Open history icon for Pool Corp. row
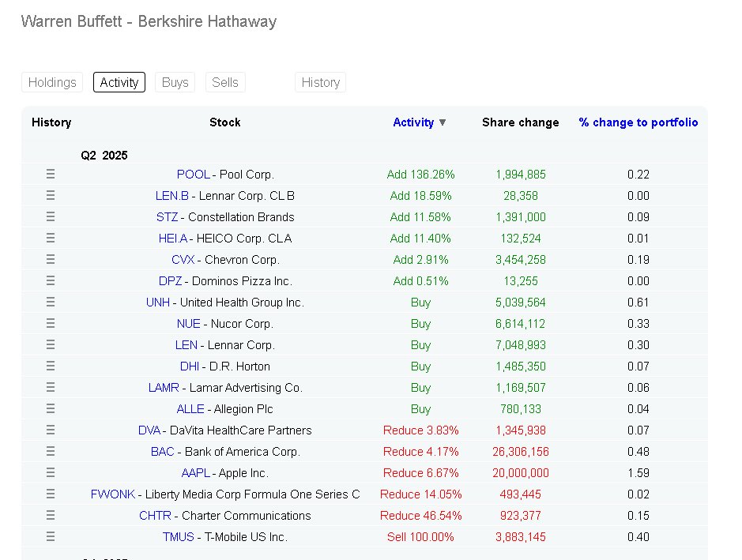Screen dimensions: 742x560 51,175
